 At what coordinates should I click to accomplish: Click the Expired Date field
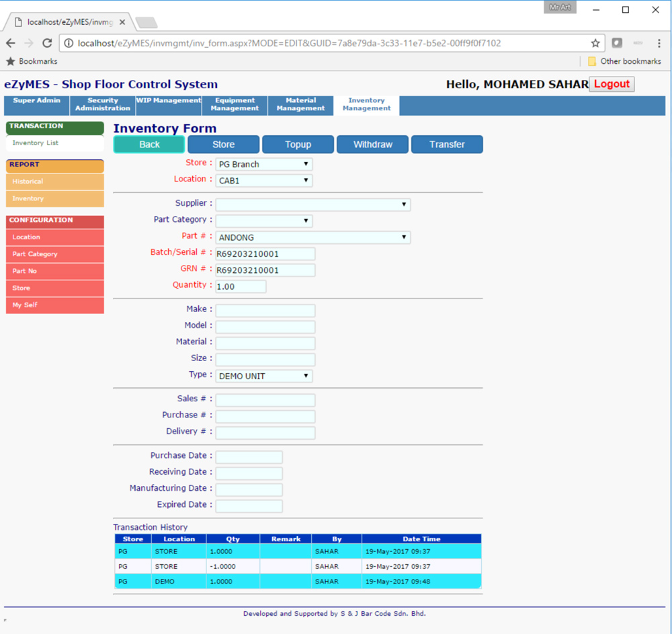[x=249, y=506]
